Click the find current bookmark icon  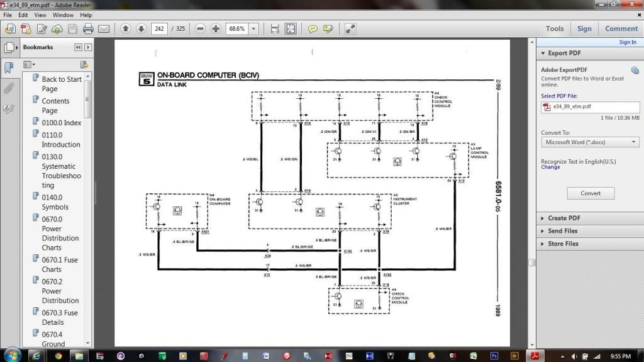point(84,65)
